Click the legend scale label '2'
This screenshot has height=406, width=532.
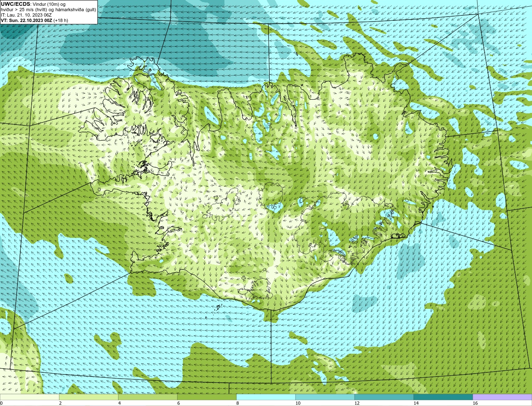pos(60,403)
